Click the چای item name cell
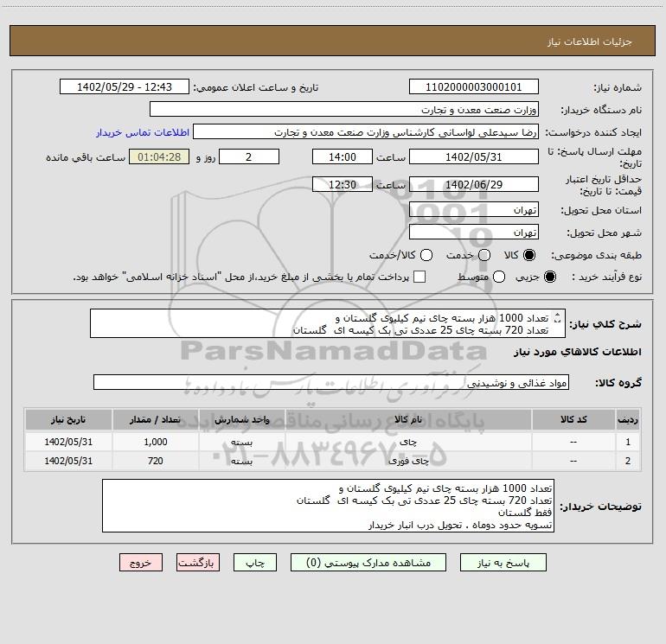Screen dimensions: 666x644 [x=408, y=442]
